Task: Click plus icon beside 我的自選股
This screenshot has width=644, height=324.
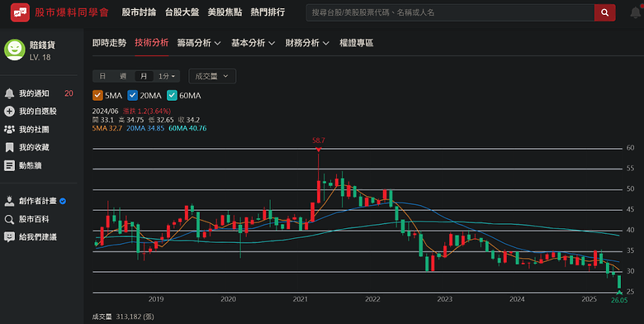Action: pos(9,111)
